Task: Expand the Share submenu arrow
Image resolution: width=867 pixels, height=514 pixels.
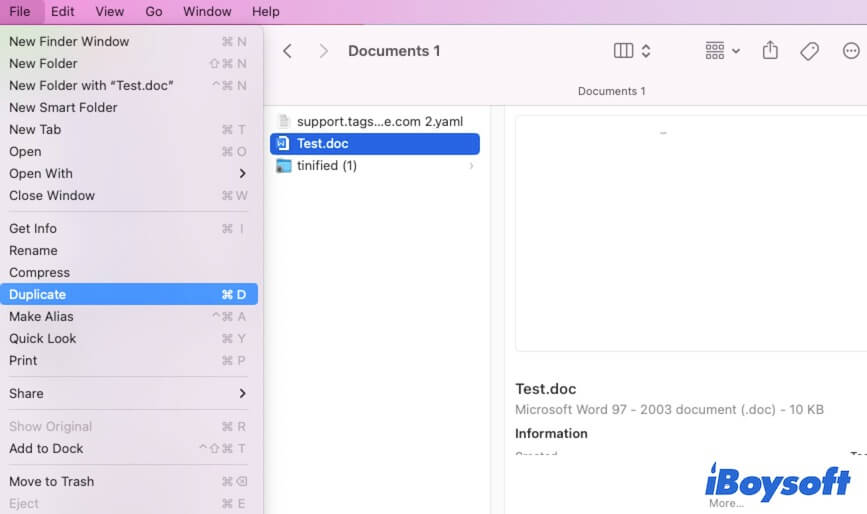Action: point(242,394)
